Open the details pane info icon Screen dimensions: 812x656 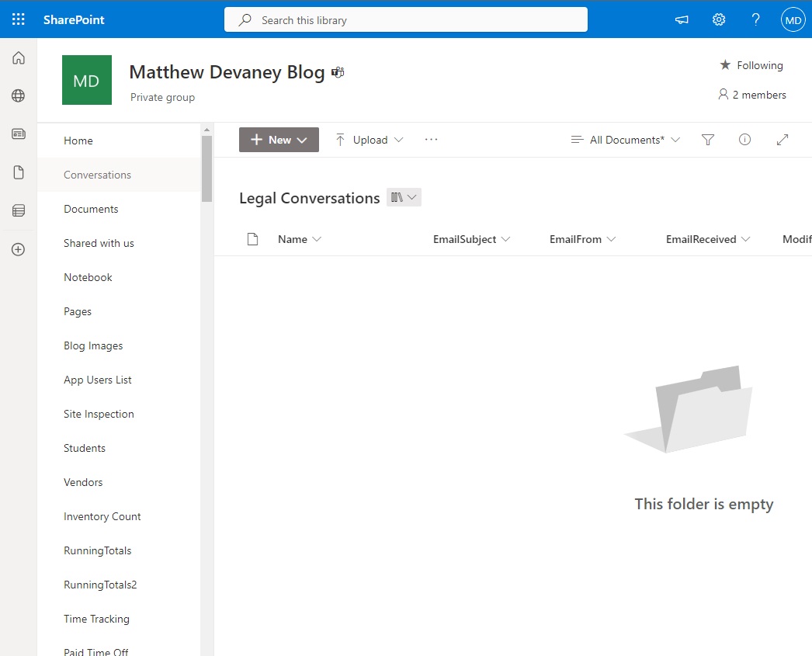pyautogui.click(x=744, y=139)
